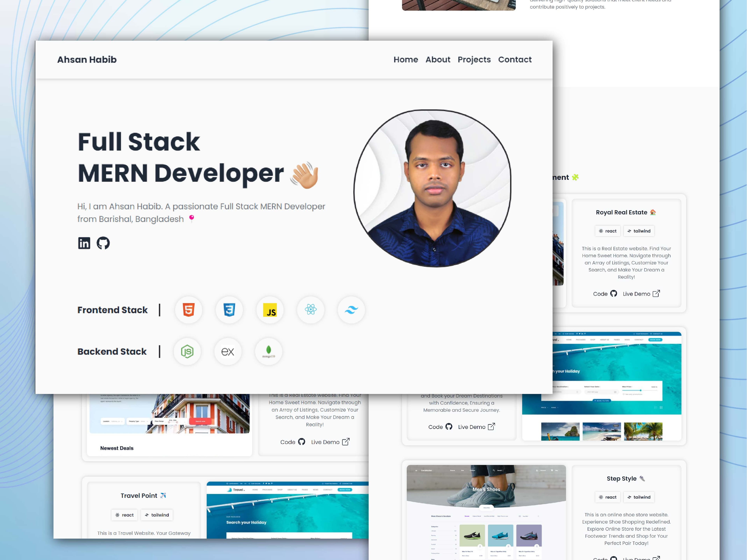Open the About nav link
The height and width of the screenshot is (560, 747).
pyautogui.click(x=438, y=60)
